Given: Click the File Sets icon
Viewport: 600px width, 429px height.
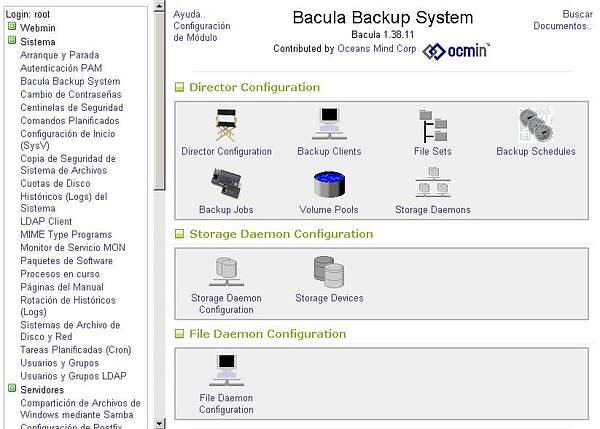Looking at the screenshot, I should (x=433, y=127).
